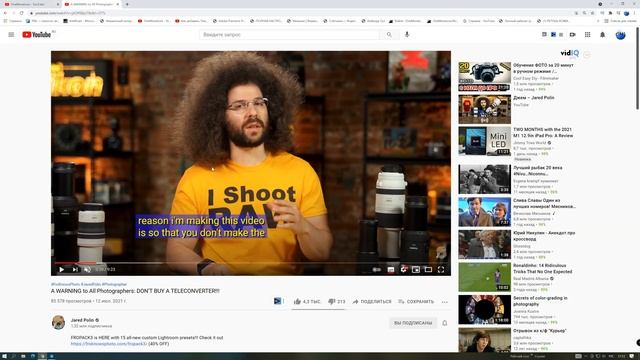Image resolution: width=640 pixels, height=360 pixels.
Task: Open the YouTube hamburger guide menu
Action: (11, 35)
